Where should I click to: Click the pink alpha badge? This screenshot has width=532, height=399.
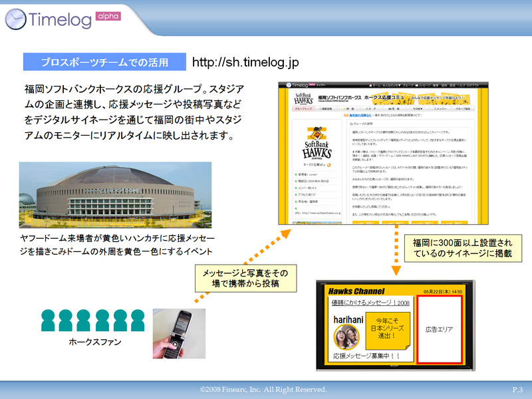point(107,16)
